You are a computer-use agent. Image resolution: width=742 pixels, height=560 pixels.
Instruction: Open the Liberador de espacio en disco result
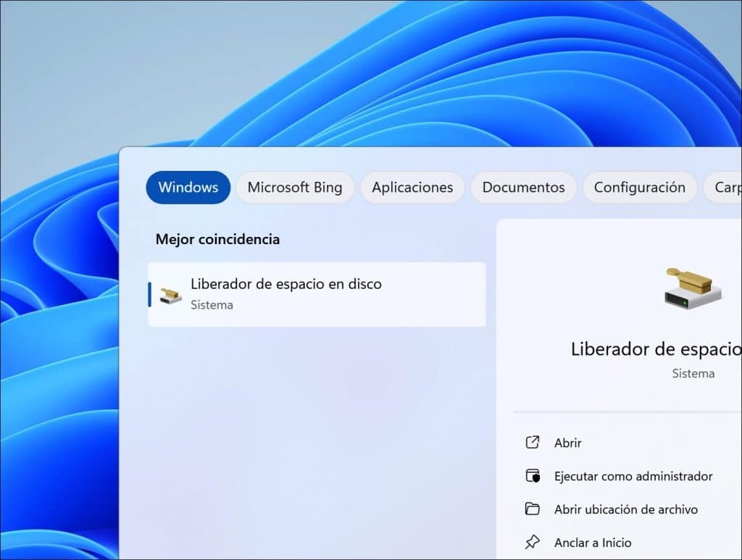coord(317,294)
